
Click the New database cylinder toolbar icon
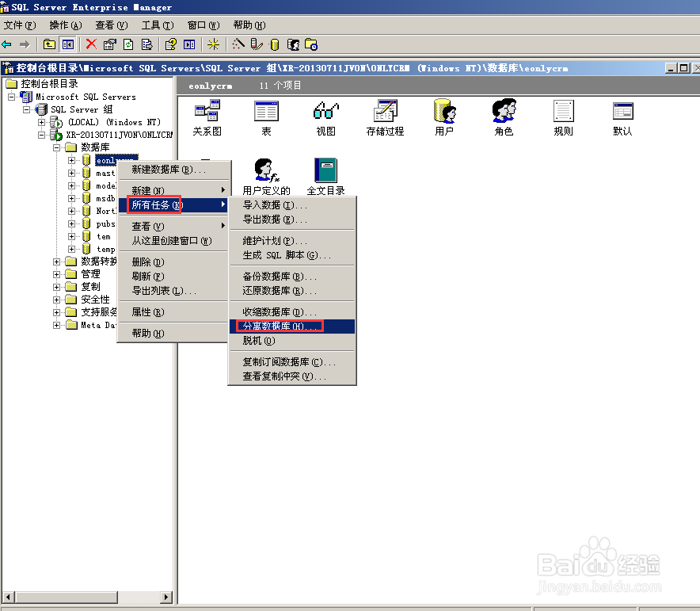tap(275, 44)
